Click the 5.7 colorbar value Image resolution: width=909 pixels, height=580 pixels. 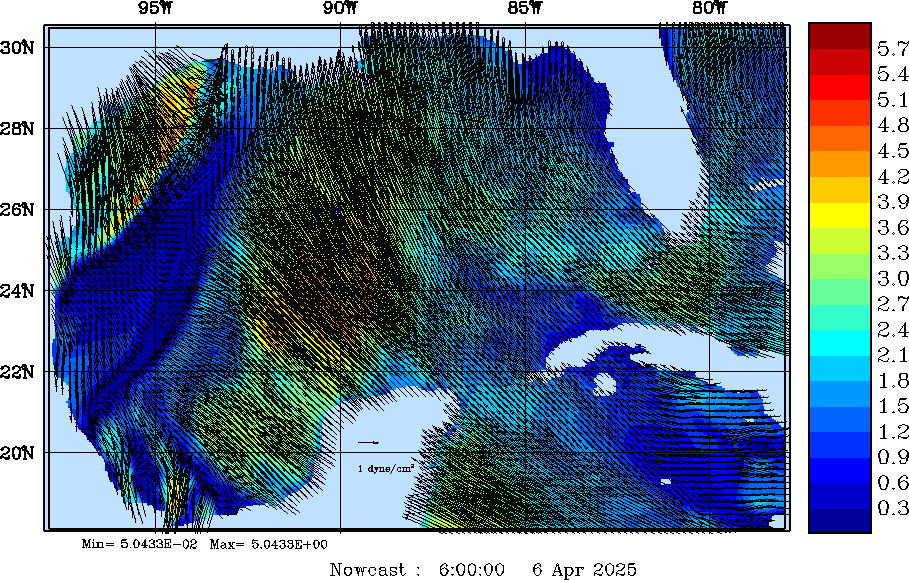click(893, 49)
